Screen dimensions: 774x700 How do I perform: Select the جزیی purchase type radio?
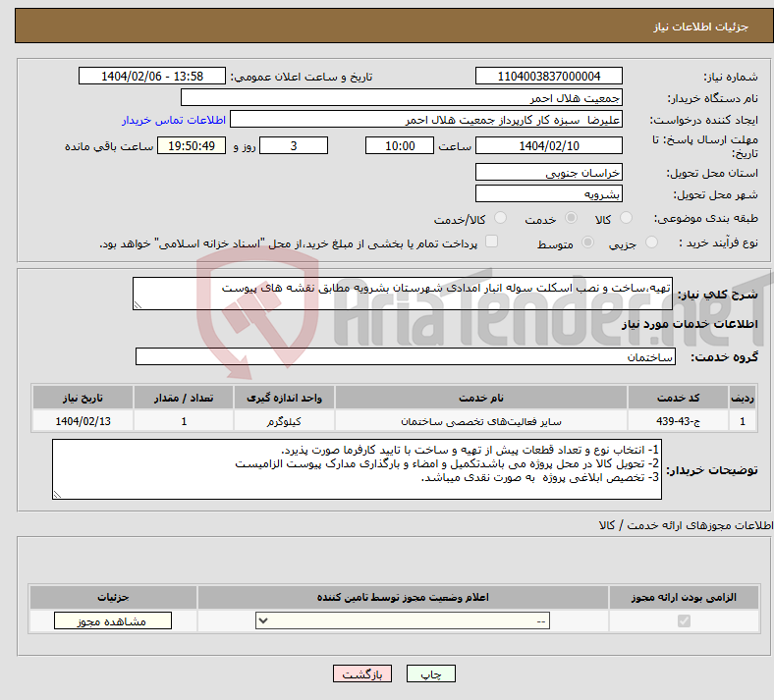coord(651,242)
